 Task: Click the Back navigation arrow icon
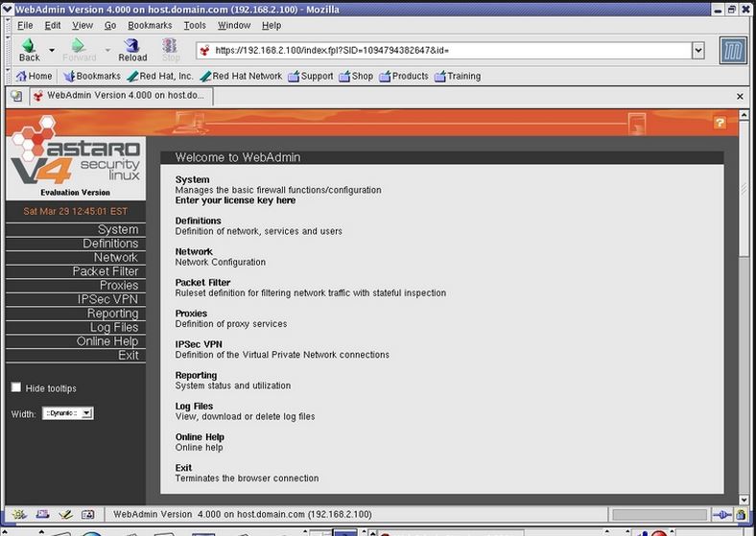click(x=29, y=46)
